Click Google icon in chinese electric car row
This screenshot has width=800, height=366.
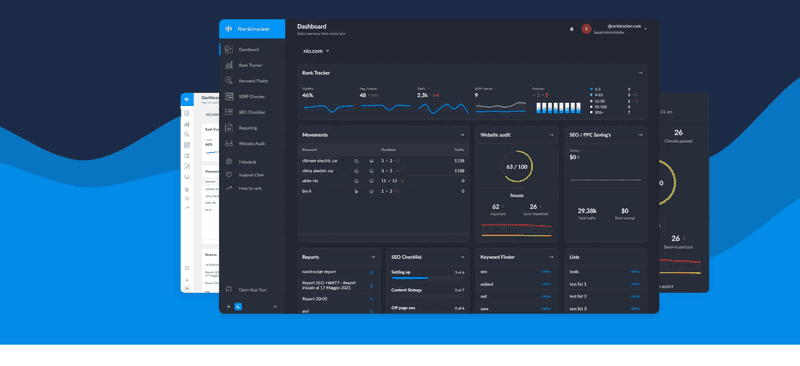pyautogui.click(x=357, y=161)
